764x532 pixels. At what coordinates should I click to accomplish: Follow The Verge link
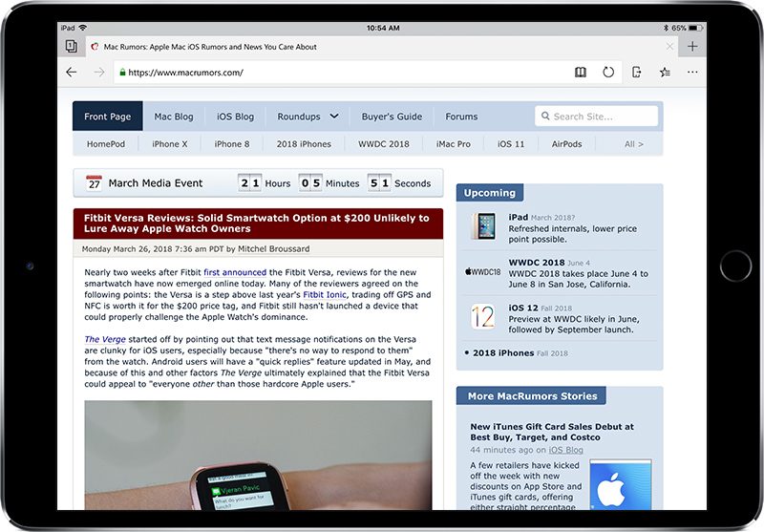tap(105, 340)
